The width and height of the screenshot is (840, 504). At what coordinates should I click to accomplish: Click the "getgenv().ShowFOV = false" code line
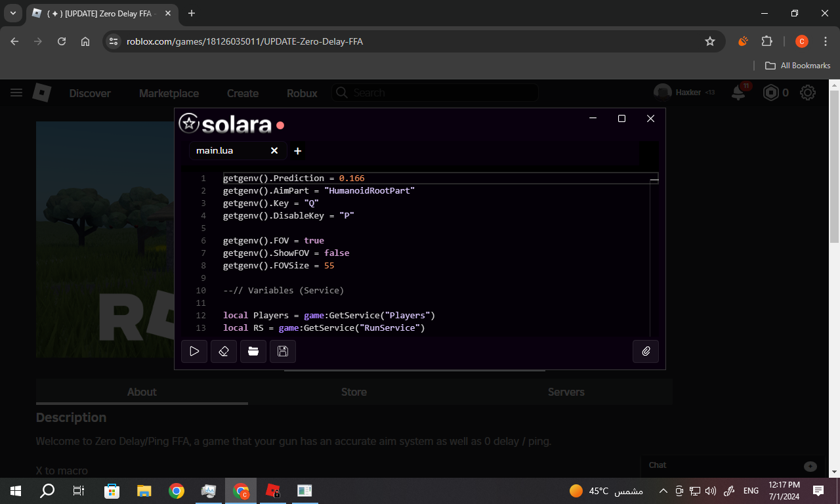click(x=286, y=253)
